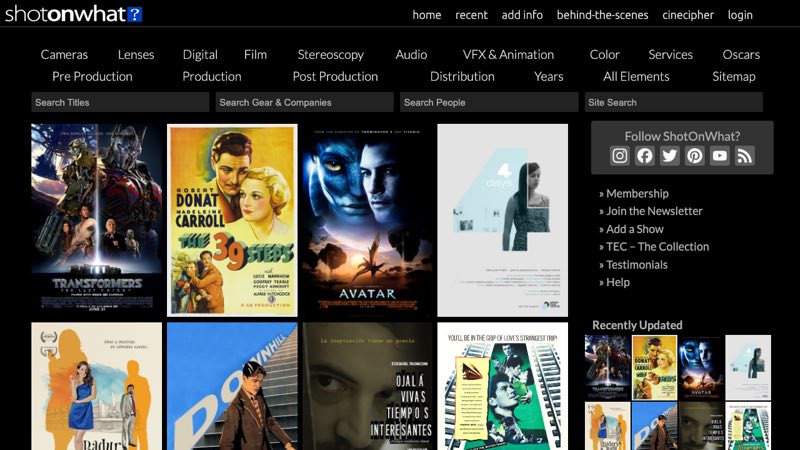Open the Audio category

(x=411, y=55)
